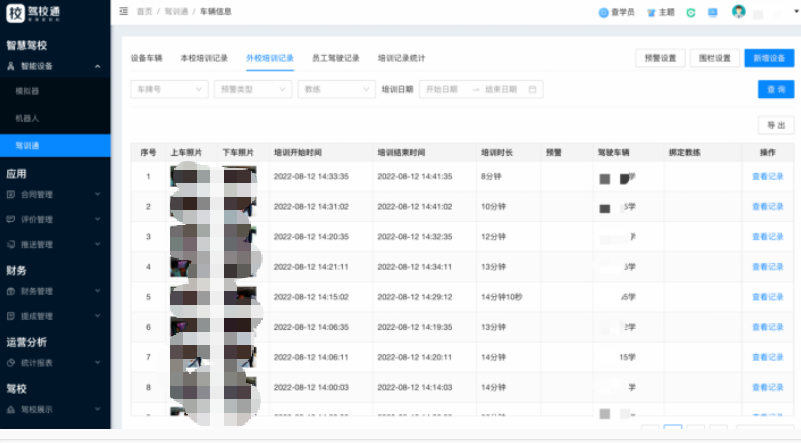801x443 pixels.
Task: Open the calendar icon in the date range
Action: 534,89
